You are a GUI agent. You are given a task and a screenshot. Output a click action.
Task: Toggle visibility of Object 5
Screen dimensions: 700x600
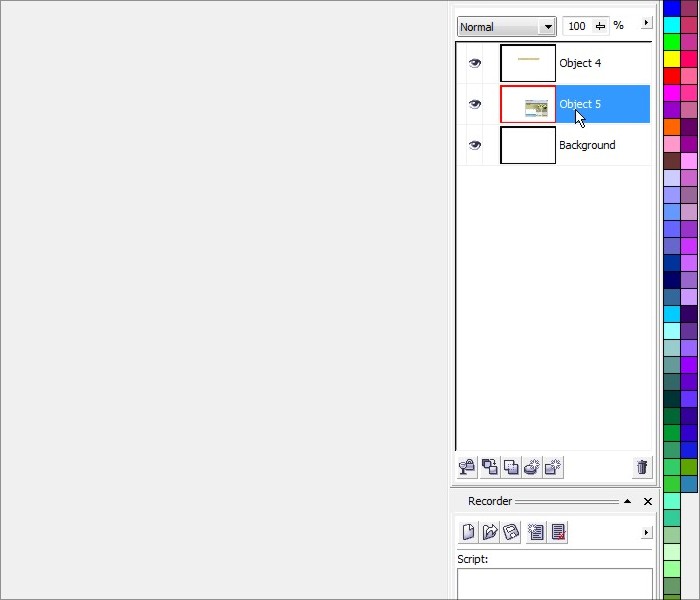coord(474,104)
